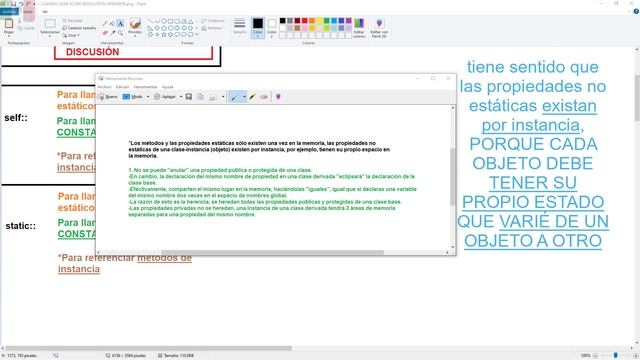Click the Paint vertical scrollbar thumb
The height and width of the screenshot is (360, 640).
click(637, 98)
